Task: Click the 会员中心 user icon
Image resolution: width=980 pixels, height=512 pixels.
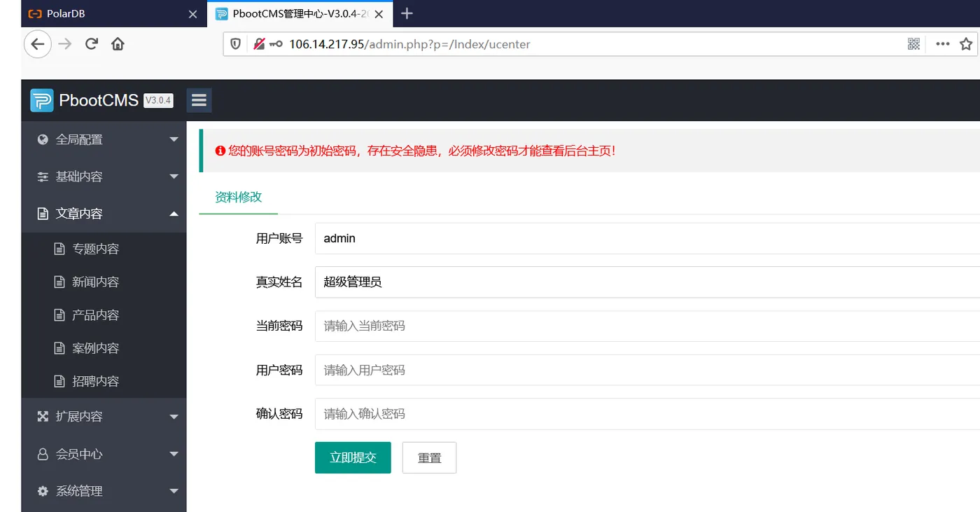Action: 43,454
